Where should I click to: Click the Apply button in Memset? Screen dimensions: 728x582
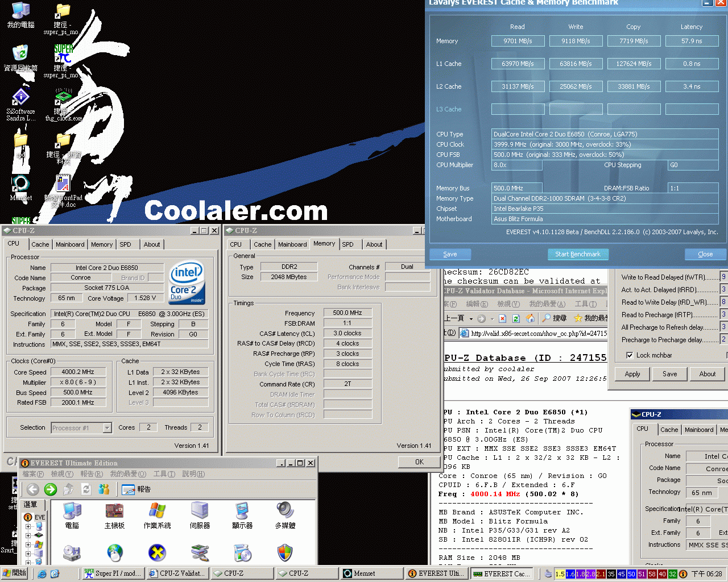tap(632, 374)
